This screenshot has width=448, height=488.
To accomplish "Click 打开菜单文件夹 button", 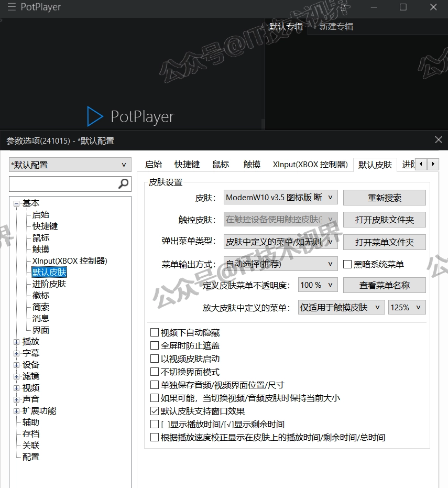I will point(384,242).
